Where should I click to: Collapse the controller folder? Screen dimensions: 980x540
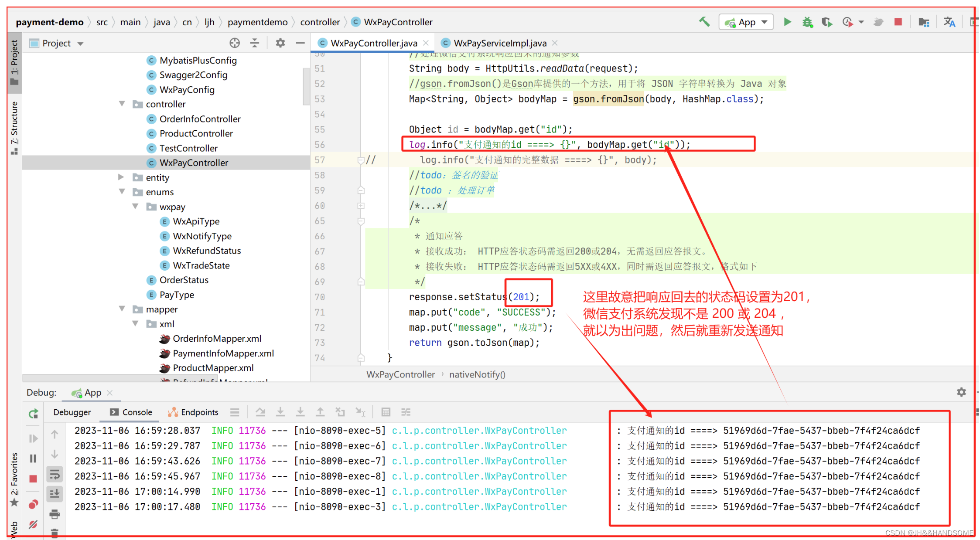coord(122,104)
